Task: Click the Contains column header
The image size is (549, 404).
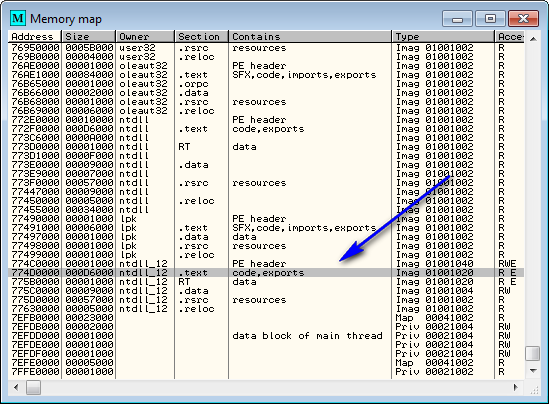Action: 310,36
